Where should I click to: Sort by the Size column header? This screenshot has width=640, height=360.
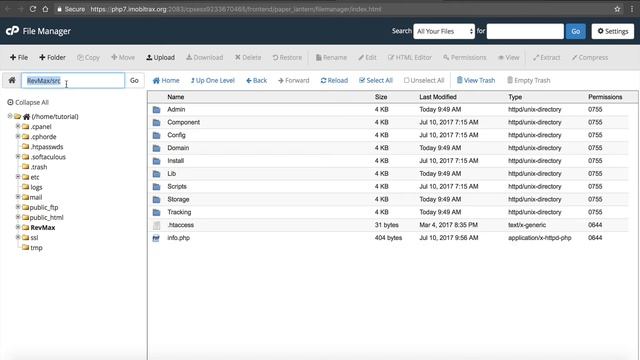(381, 97)
